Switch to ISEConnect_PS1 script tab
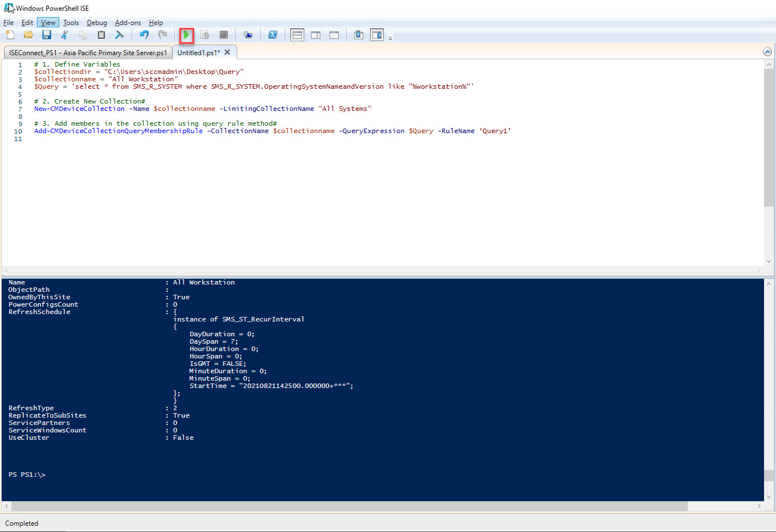 88,52
